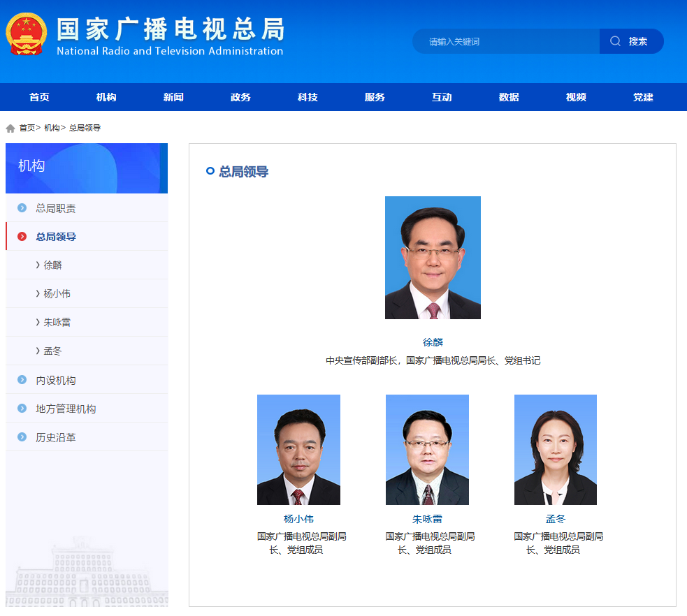The height and width of the screenshot is (616, 687).
Task: Open the 朱咏雷 name link under photo
Action: point(427,519)
